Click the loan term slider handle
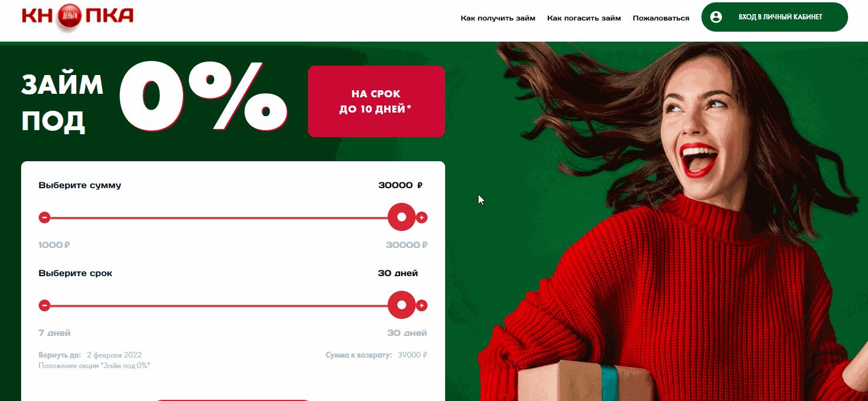 [402, 305]
